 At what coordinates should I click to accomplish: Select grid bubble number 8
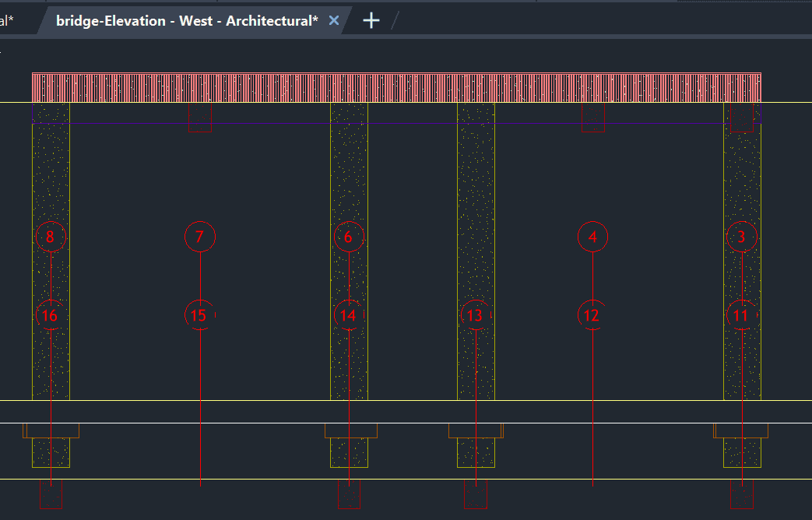pyautogui.click(x=51, y=237)
